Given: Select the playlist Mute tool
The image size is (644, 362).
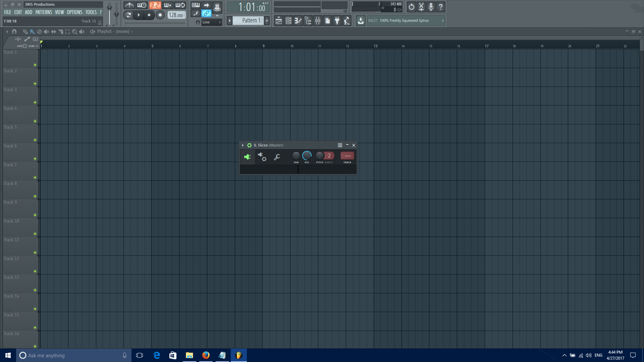Looking at the screenshot, I should 46,32.
